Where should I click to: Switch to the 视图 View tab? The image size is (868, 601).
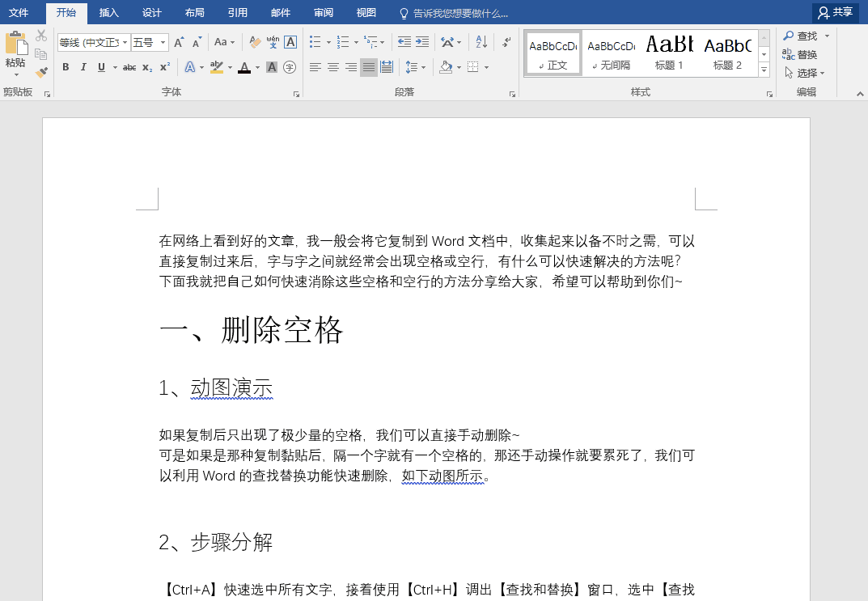(x=366, y=12)
